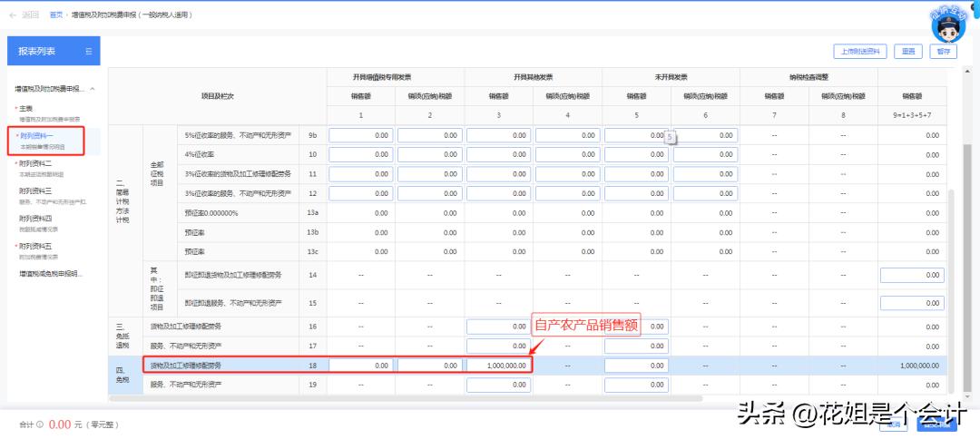Focus row 9b column 1 销售额 field
This screenshot has height=439, width=980.
(360, 135)
